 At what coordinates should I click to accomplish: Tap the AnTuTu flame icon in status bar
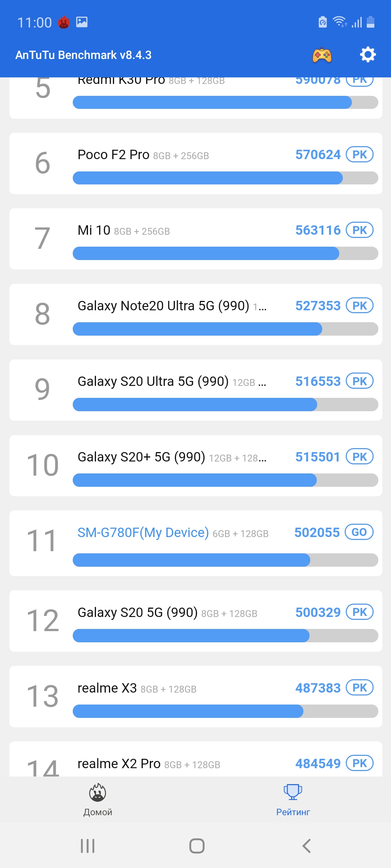pyautogui.click(x=64, y=22)
